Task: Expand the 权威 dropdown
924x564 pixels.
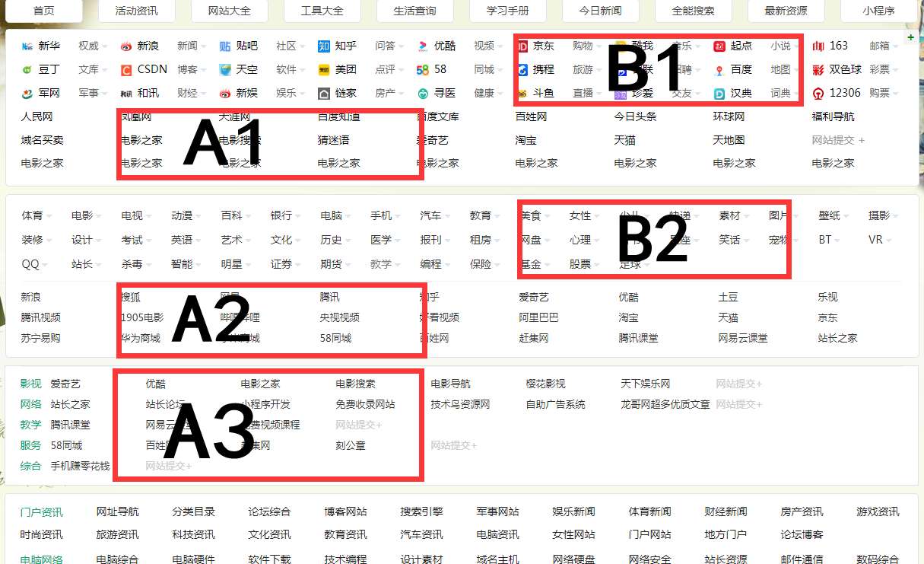Action: (x=92, y=46)
